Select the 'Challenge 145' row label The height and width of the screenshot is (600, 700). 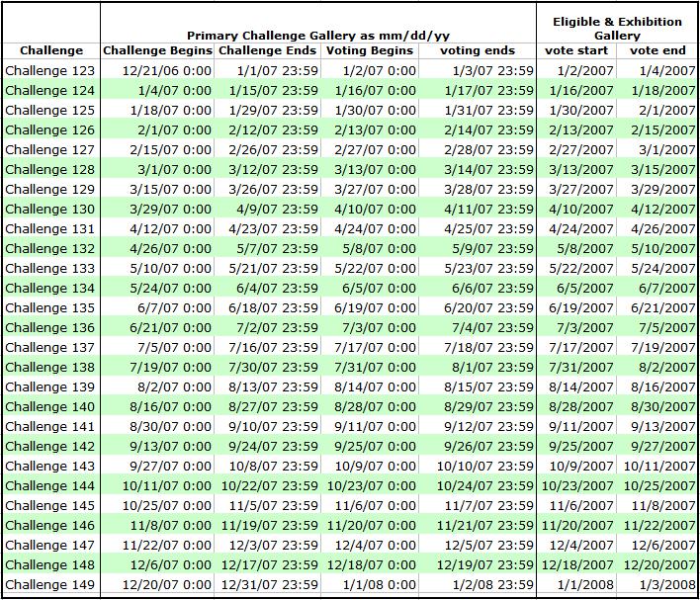pos(50,505)
